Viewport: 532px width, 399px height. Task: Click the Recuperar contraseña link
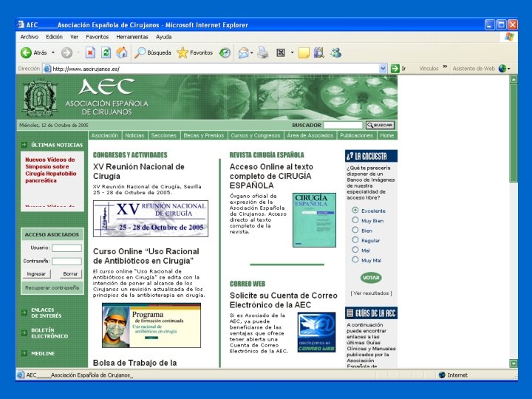tap(52, 287)
